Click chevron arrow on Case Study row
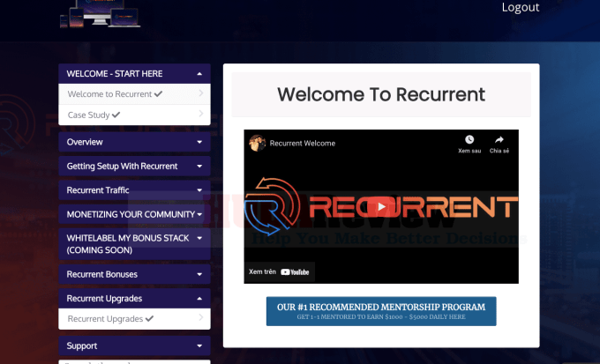Screen dimensions: 600x364 click(x=201, y=114)
